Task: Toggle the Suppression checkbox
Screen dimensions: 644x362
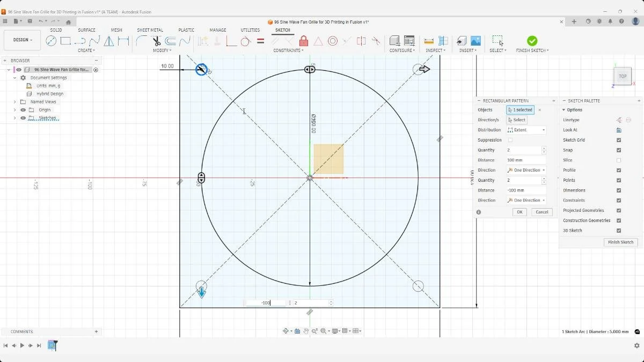Action: 510,140
